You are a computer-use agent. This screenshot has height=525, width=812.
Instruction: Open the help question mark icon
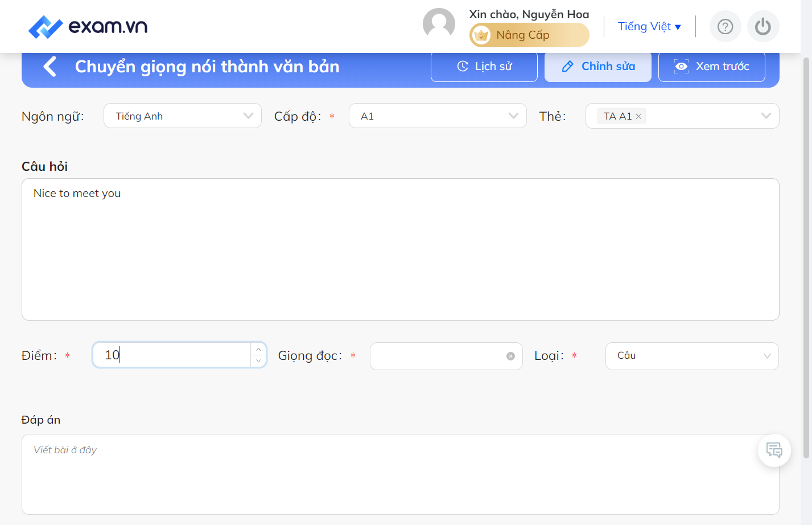point(725,27)
